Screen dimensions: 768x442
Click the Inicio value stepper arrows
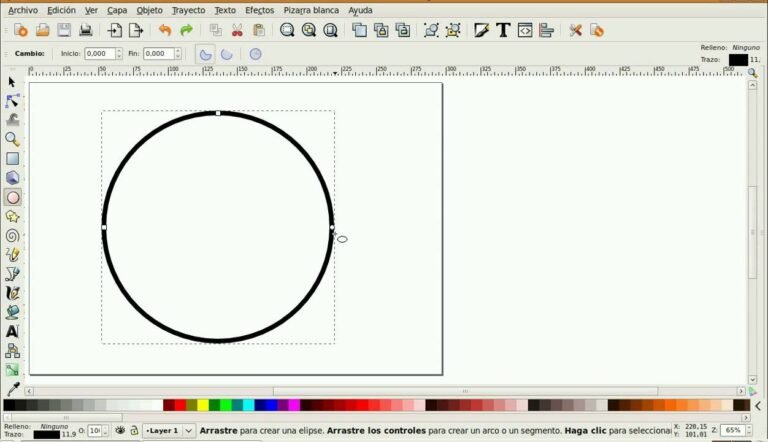(x=119, y=53)
